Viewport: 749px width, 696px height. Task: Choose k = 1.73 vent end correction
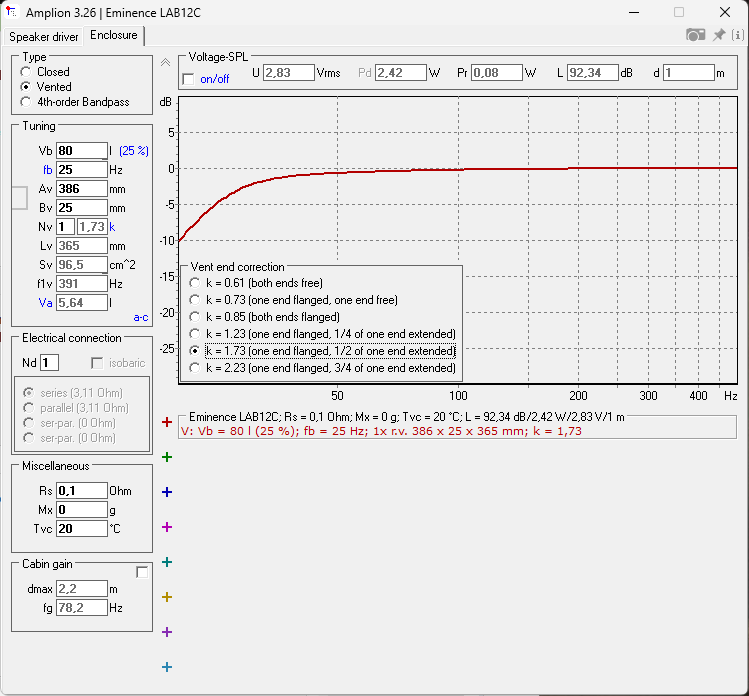click(322, 351)
